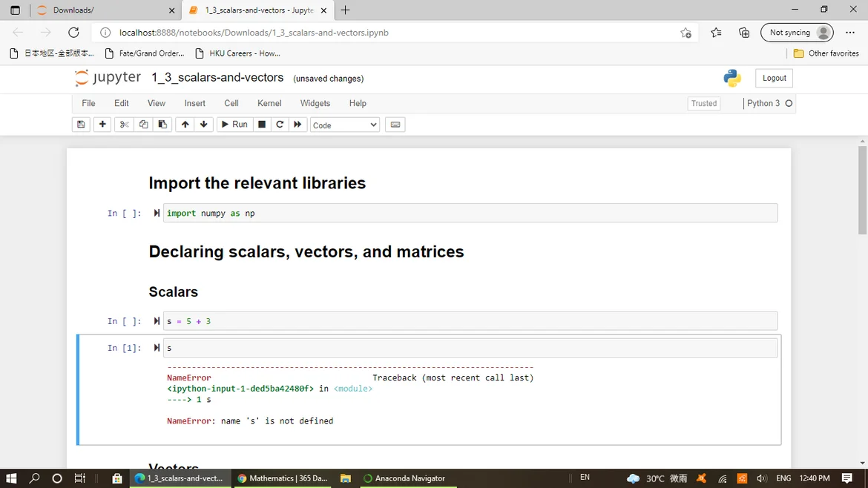Interrupt the kernel with the stop icon
The image size is (868, 488).
tap(262, 125)
